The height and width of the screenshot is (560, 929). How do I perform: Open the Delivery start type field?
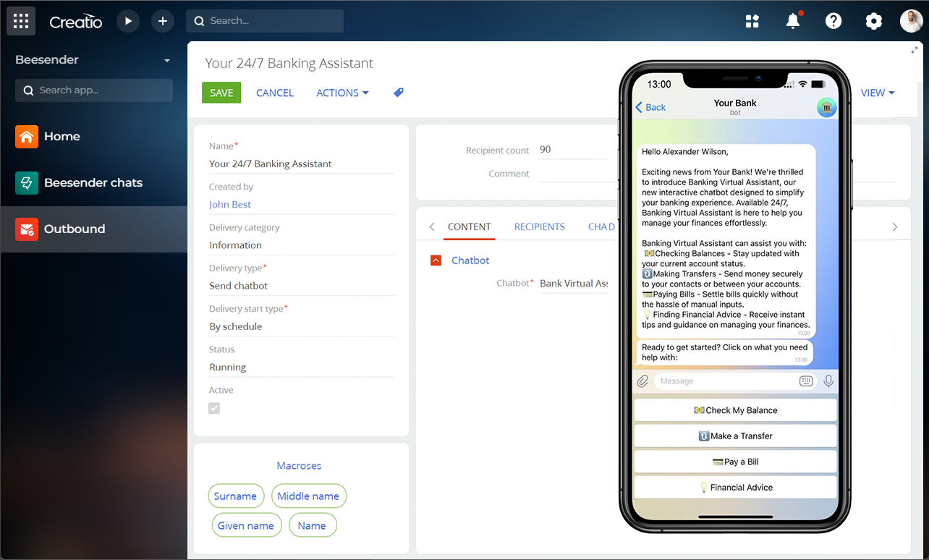(301, 326)
